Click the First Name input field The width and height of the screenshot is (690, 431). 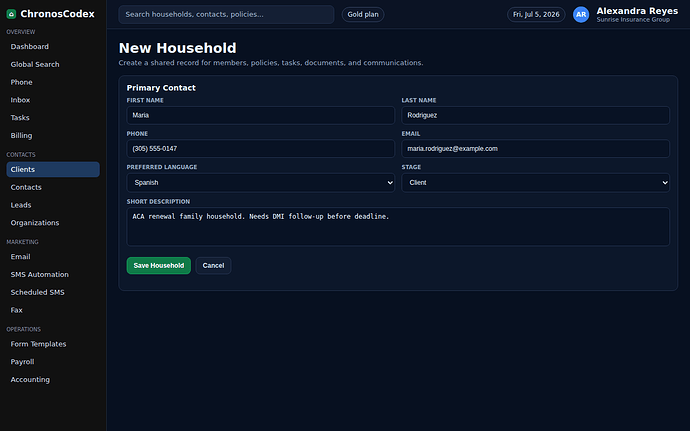tap(261, 115)
